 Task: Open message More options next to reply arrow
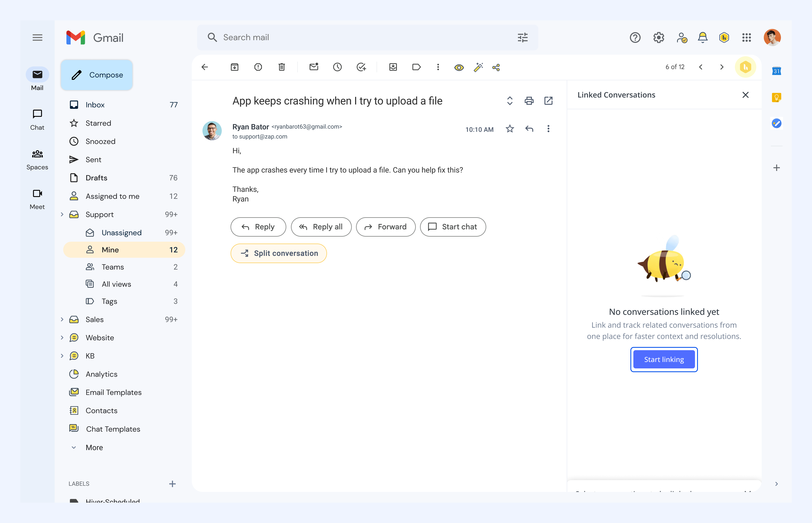click(x=548, y=129)
